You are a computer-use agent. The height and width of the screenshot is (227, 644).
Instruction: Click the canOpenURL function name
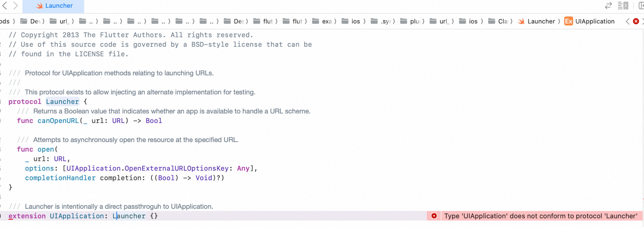[58, 120]
